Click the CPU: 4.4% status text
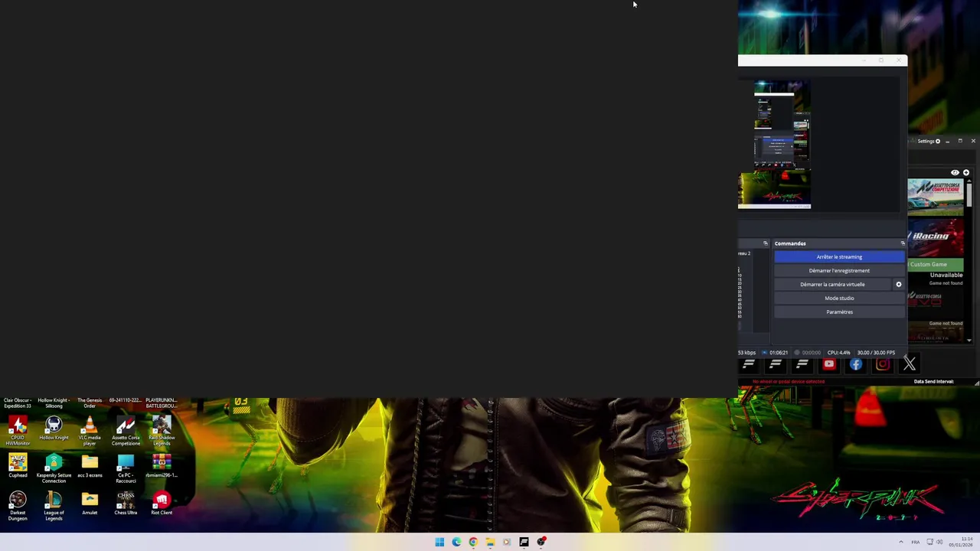Viewport: 980px width, 551px height. [x=838, y=353]
